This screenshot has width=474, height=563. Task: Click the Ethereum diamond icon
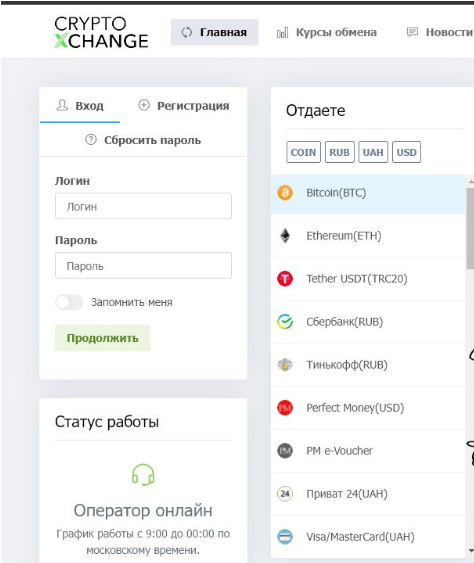click(285, 236)
